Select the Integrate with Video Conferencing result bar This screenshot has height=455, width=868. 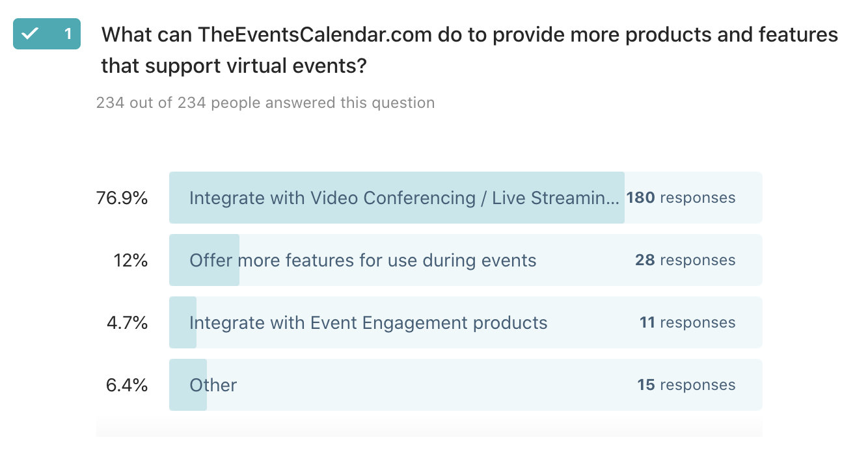[x=465, y=198]
